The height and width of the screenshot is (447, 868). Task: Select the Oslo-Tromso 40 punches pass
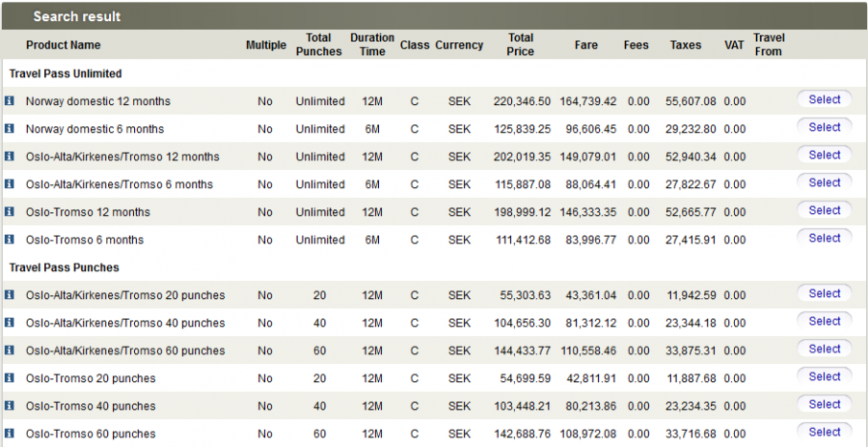[x=824, y=405]
